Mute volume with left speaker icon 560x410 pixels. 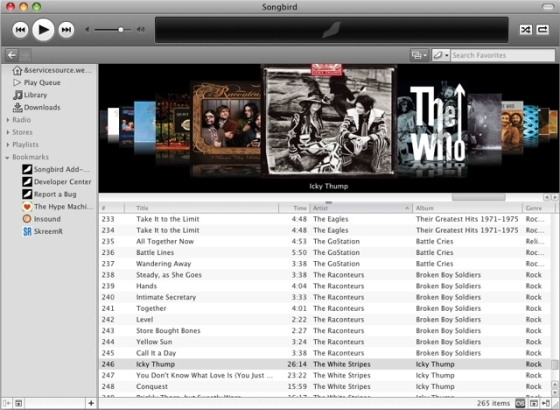87,30
